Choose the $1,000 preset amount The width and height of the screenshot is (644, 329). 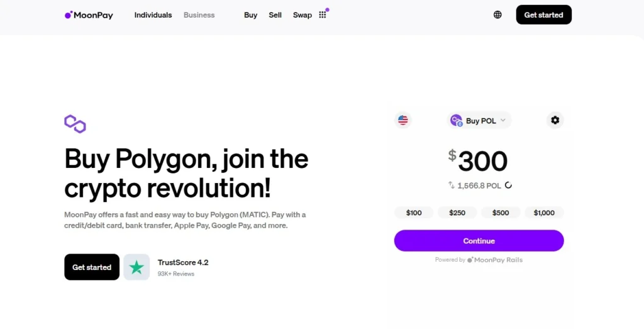tap(544, 213)
